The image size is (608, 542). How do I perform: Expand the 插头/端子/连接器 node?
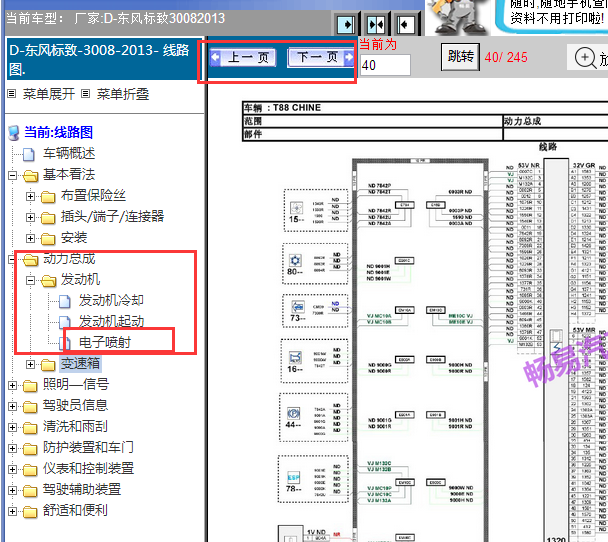tap(30, 217)
